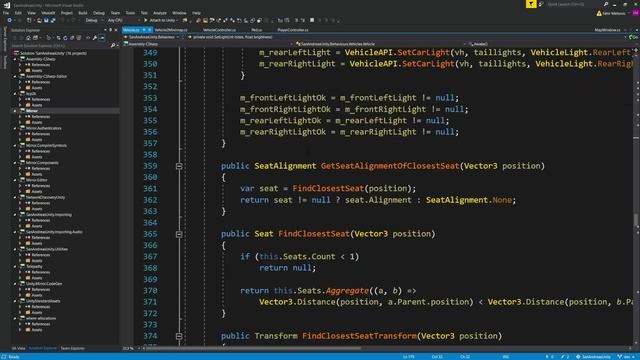Switch to the Team Explorer bottom tab
Image resolution: width=640 pixels, height=360 pixels.
click(73, 348)
